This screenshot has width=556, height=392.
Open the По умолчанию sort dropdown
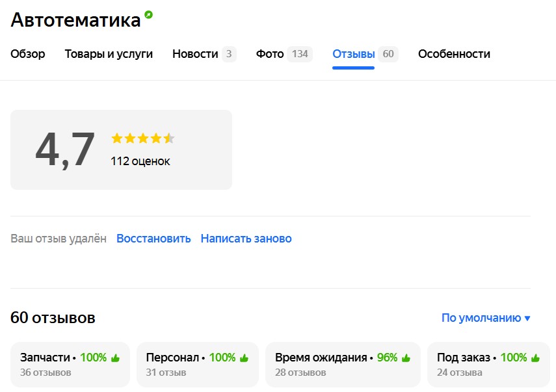(486, 318)
